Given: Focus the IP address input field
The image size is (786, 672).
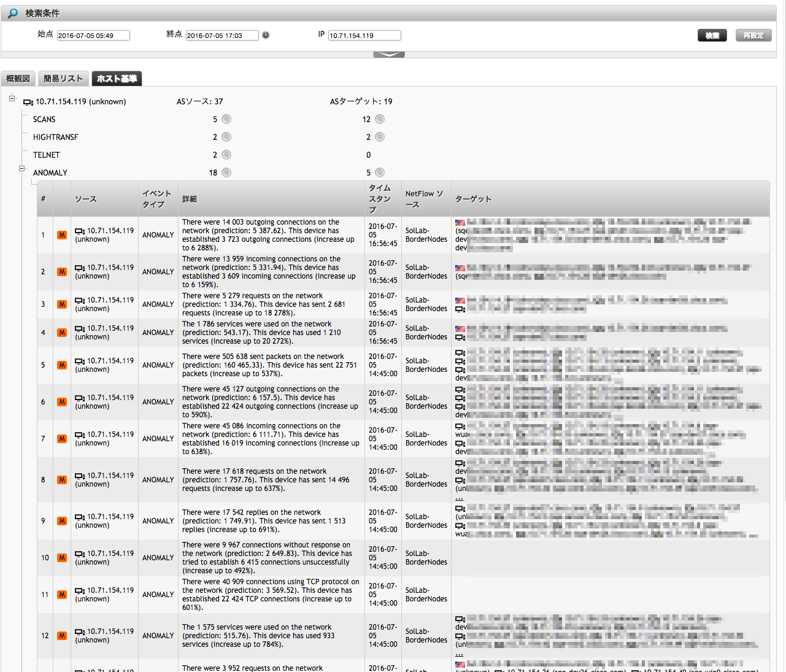Looking at the screenshot, I should coord(364,36).
